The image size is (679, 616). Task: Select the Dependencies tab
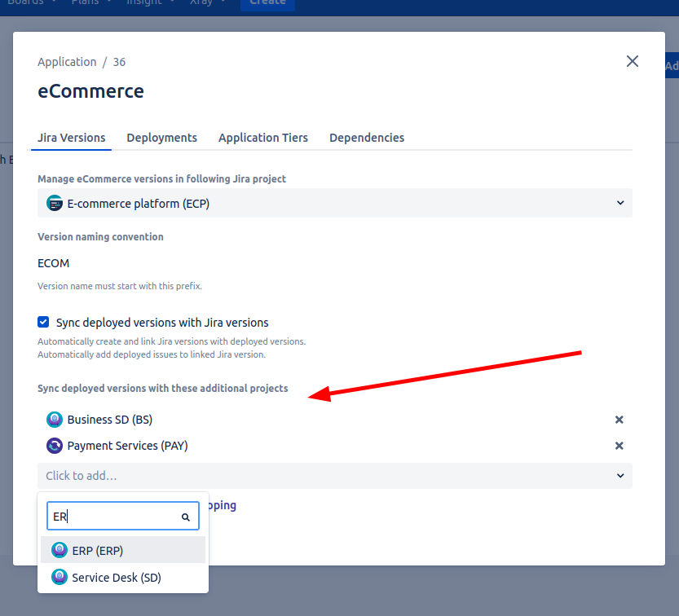click(x=366, y=138)
